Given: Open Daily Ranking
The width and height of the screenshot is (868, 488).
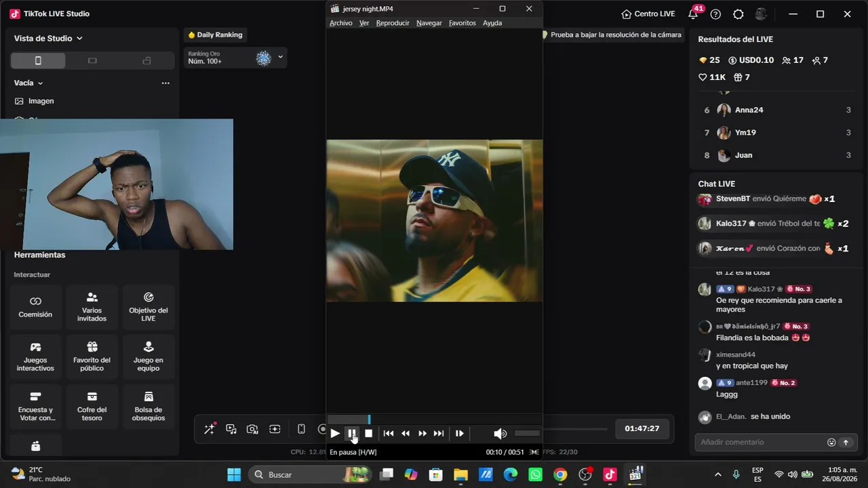Looking at the screenshot, I should (x=215, y=35).
